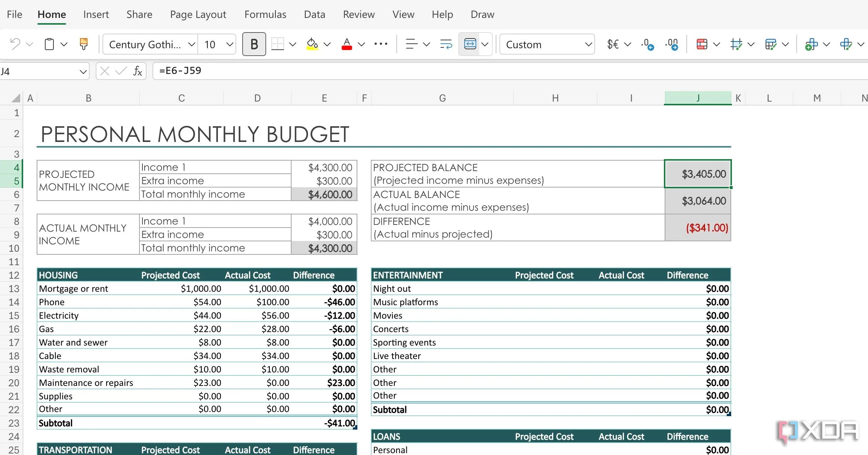The height and width of the screenshot is (455, 868).
Task: Toggle Wrap Text
Action: click(x=446, y=44)
